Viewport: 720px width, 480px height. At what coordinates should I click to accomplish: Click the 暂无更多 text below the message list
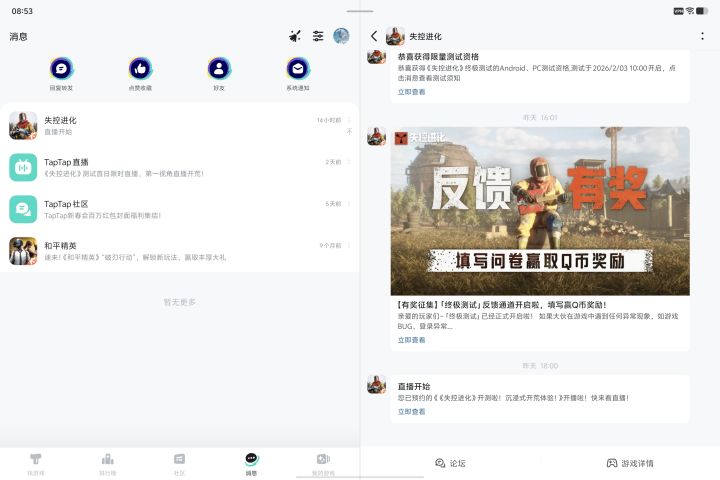point(180,302)
